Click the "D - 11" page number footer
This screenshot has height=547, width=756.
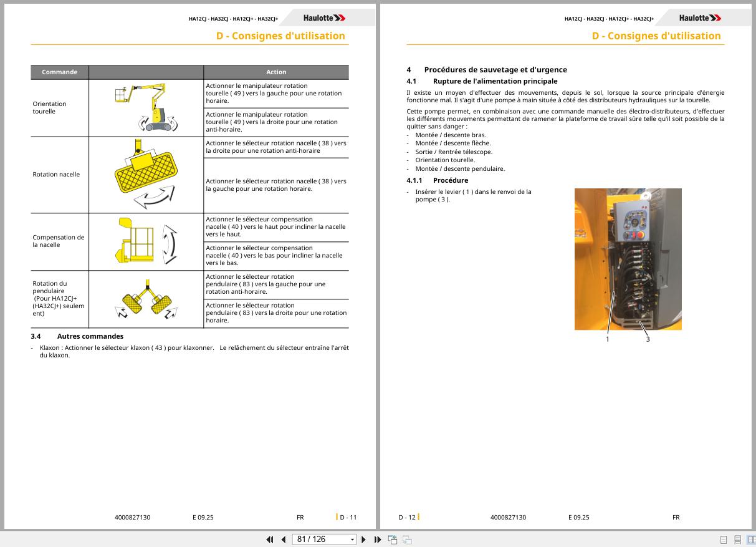pyautogui.click(x=348, y=517)
